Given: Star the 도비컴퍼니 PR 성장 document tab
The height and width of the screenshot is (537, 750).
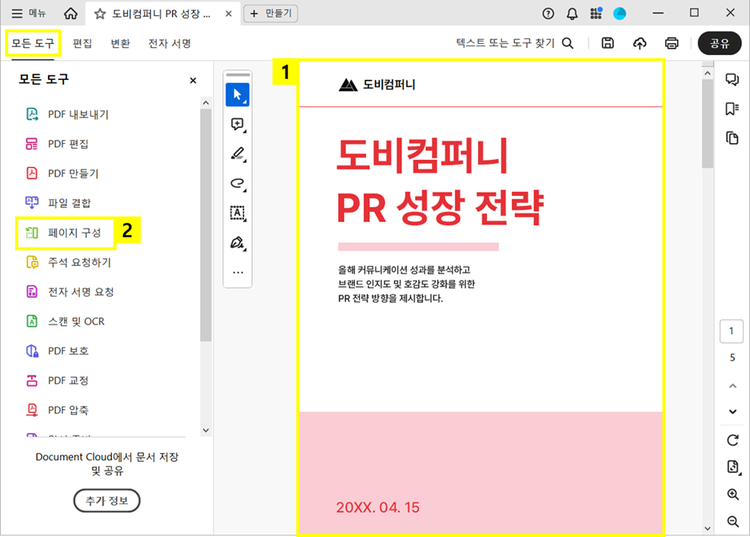Looking at the screenshot, I should (99, 14).
